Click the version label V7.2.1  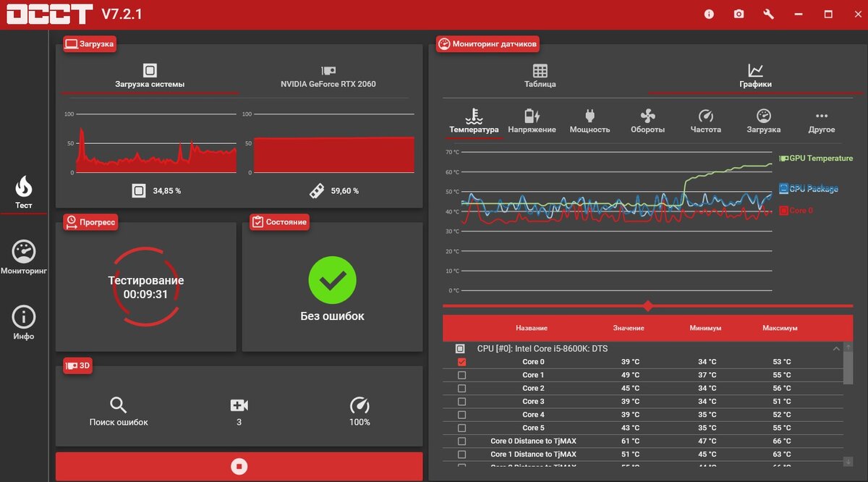[x=122, y=14]
